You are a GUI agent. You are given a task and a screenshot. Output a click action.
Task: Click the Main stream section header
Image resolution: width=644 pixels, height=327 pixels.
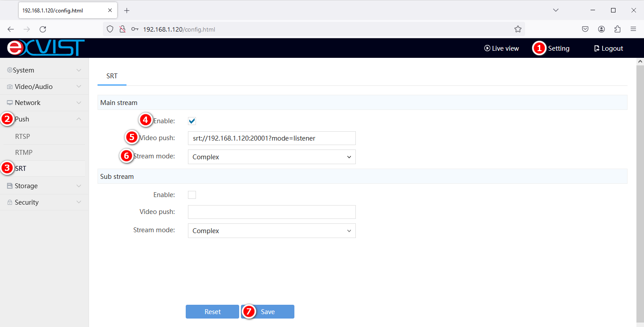(x=362, y=103)
